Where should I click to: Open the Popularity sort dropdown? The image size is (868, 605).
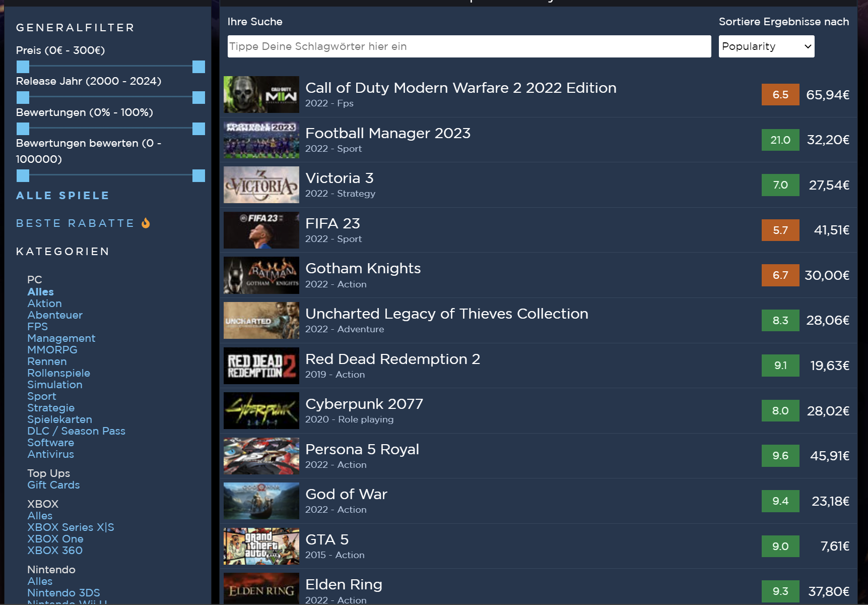(766, 46)
